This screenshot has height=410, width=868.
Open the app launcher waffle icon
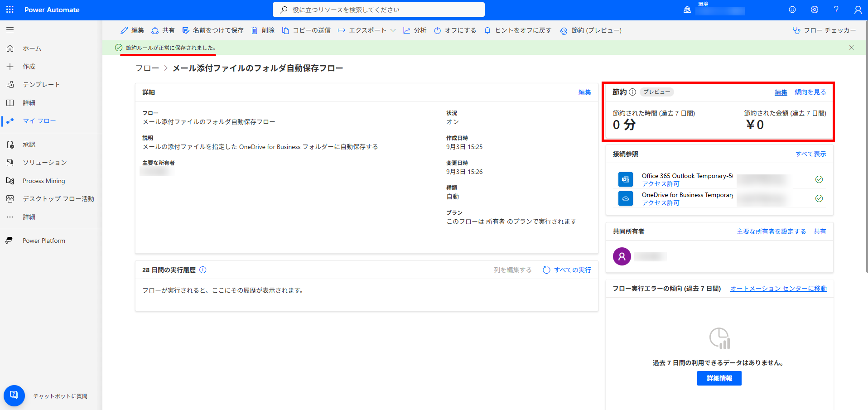click(x=10, y=10)
